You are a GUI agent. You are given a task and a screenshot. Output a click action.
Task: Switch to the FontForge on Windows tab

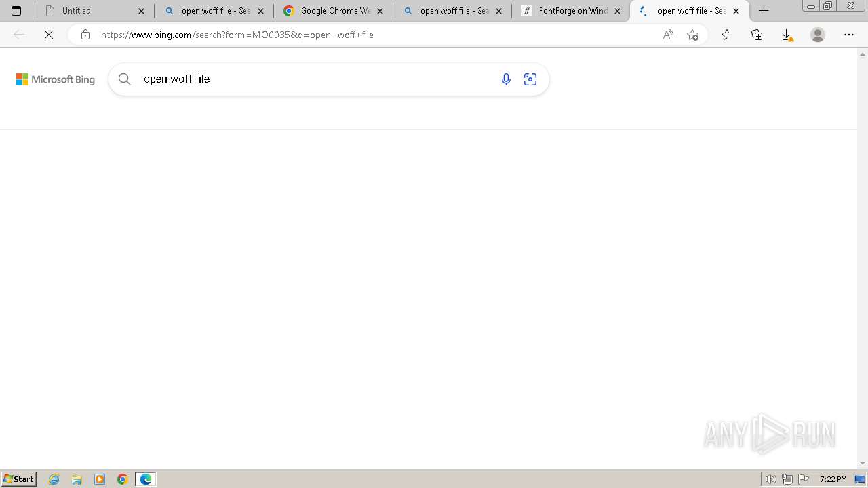point(571,11)
